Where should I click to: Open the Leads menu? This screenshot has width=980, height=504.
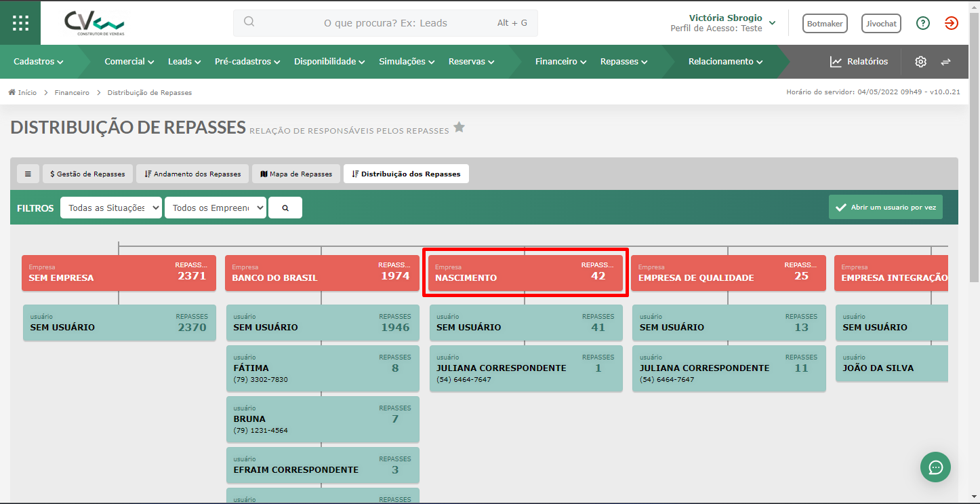pos(184,62)
